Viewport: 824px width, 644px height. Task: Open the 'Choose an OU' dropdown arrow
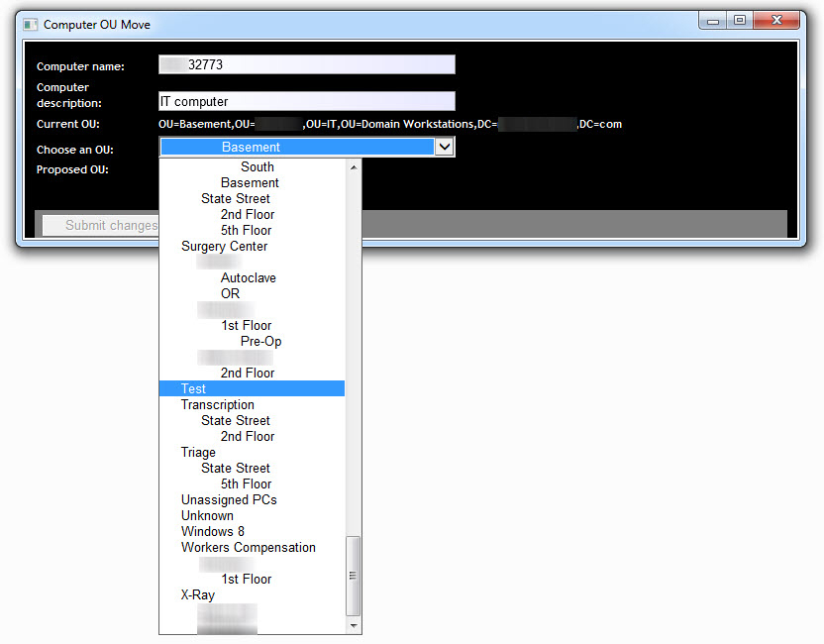tap(444, 146)
